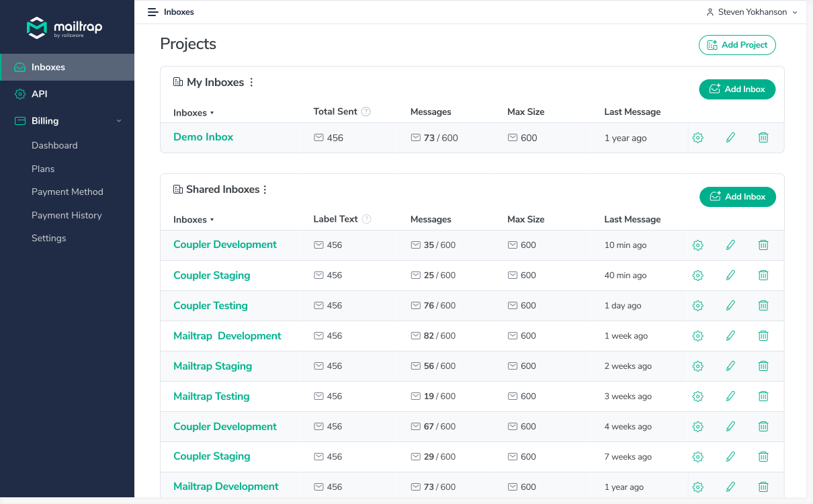Open the Demo Inbox link
Screen dimensions: 813x504
pos(204,137)
